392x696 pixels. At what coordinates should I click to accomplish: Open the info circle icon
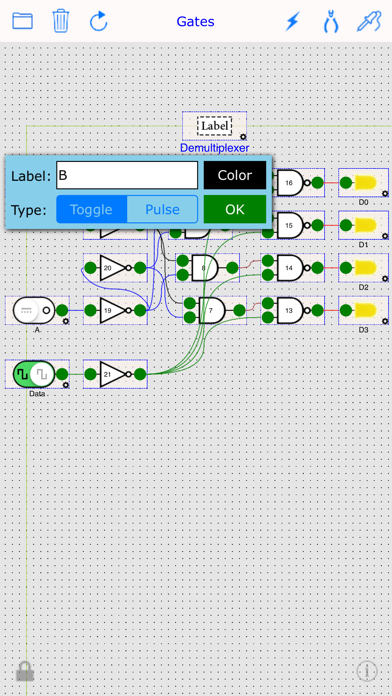367,671
